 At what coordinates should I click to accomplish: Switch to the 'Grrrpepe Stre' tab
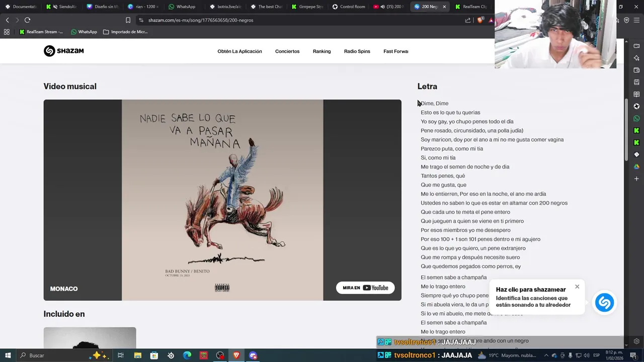(308, 7)
